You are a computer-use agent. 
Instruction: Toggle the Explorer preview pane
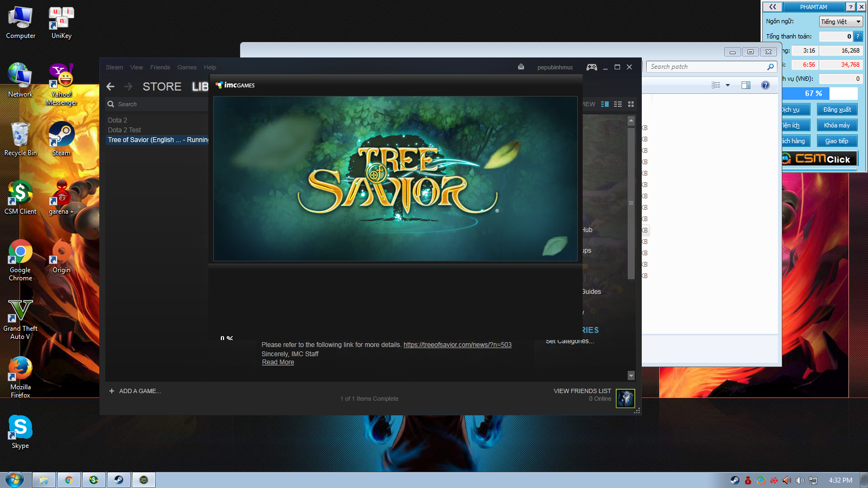coord(746,85)
